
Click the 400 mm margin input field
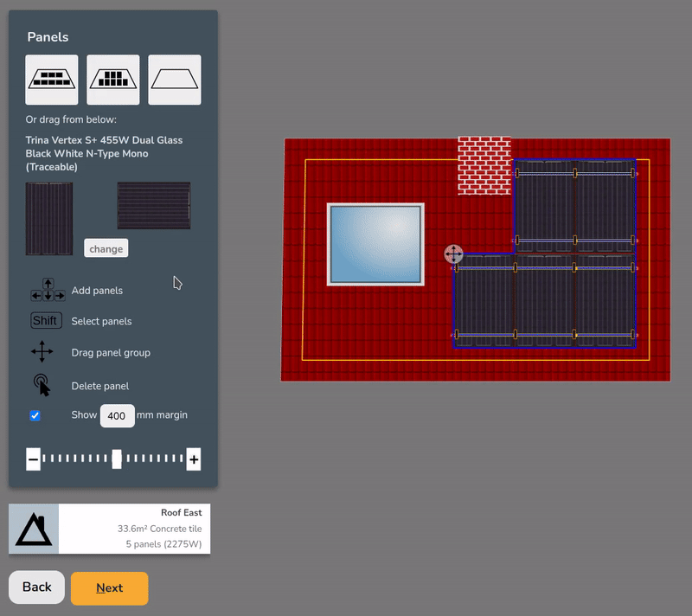[117, 415]
